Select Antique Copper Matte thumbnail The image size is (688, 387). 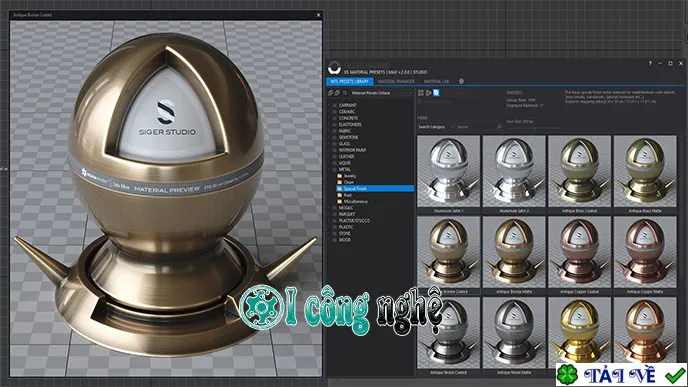(645, 252)
